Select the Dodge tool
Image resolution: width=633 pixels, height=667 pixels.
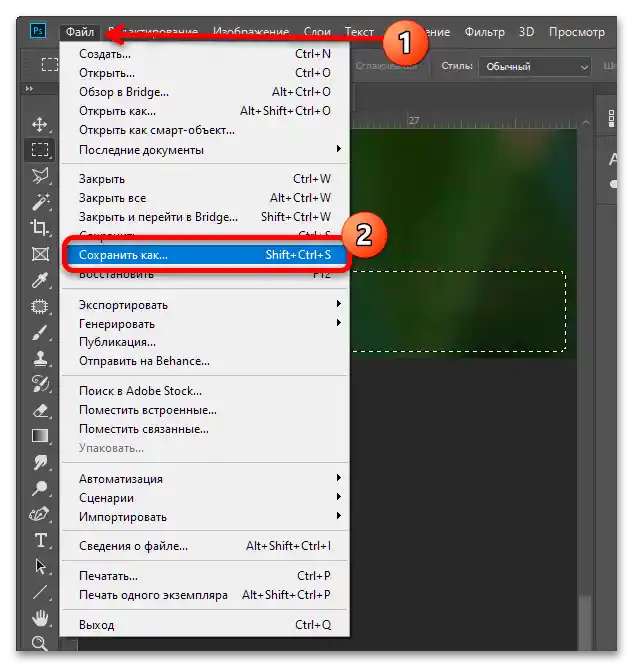pos(40,488)
